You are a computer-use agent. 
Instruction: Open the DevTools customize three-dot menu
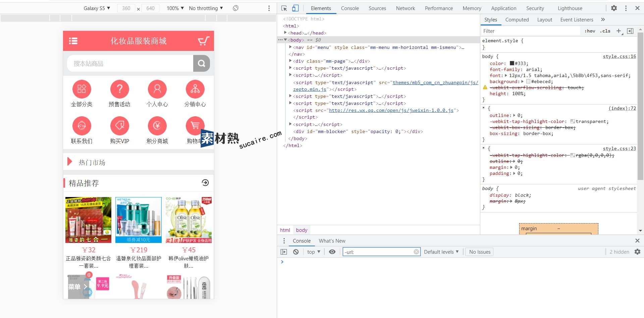coord(626,8)
